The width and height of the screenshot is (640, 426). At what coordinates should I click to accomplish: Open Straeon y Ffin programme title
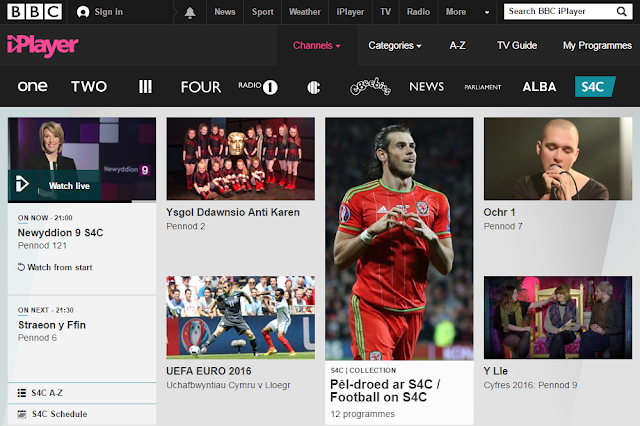(52, 325)
